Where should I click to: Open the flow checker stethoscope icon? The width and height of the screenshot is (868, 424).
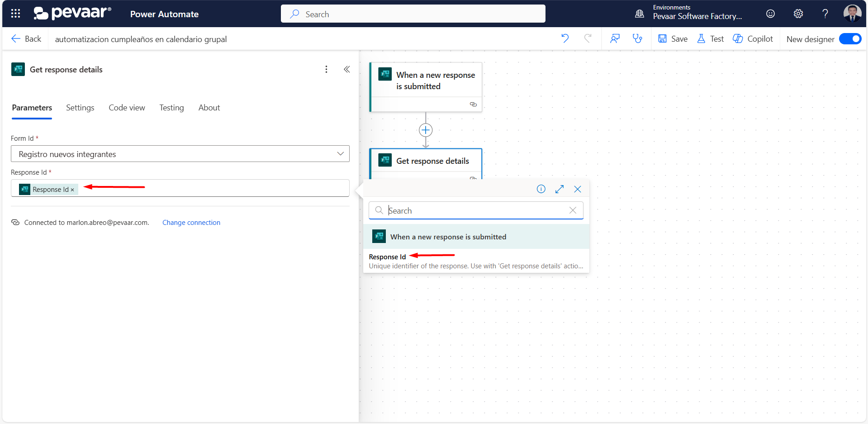(637, 38)
